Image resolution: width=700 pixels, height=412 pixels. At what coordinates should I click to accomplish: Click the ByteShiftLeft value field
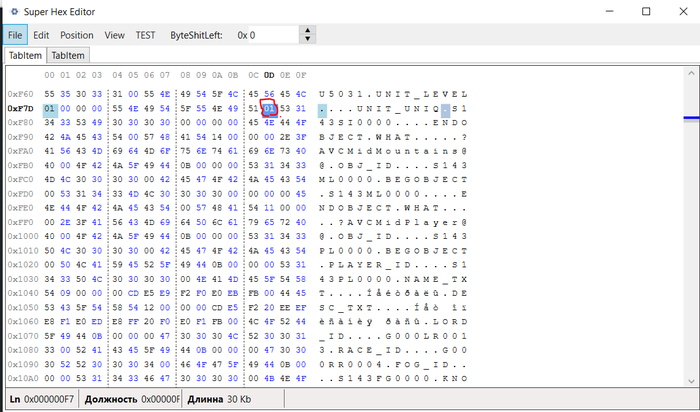pos(265,34)
